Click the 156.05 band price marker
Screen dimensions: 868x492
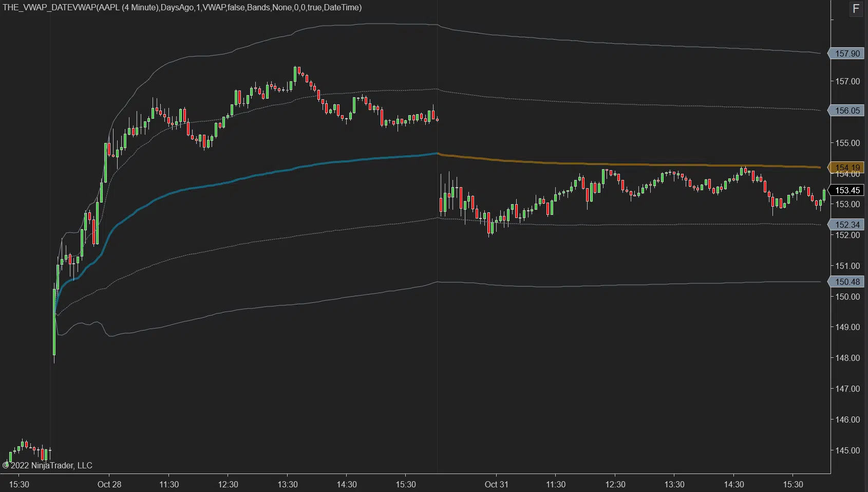pos(846,111)
